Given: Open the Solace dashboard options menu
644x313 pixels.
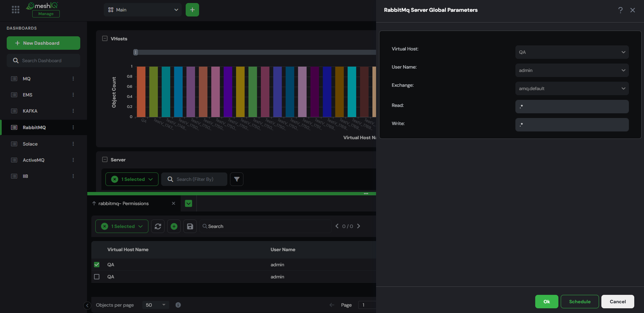Looking at the screenshot, I should click(73, 144).
